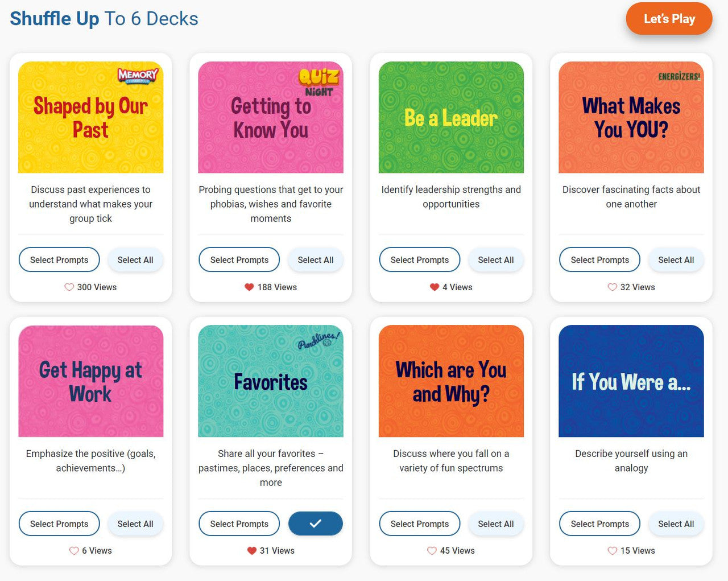Open Select Prompts for What Makes You YOU?
This screenshot has height=581, width=728.
[x=599, y=260]
